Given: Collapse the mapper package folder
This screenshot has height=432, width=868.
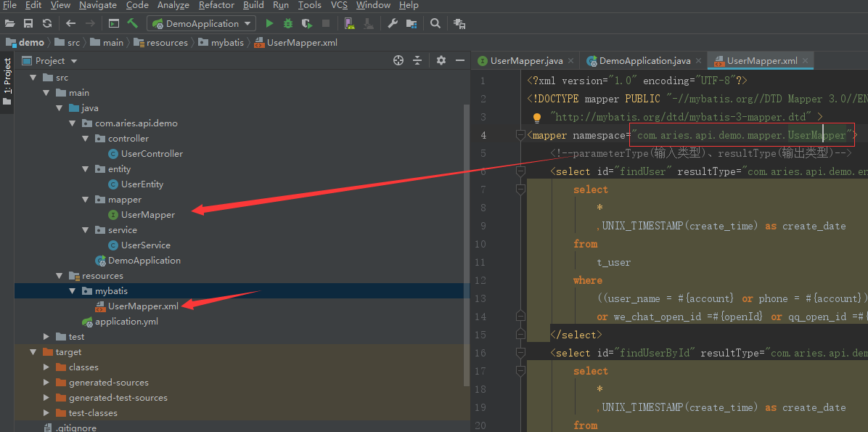Looking at the screenshot, I should 84,199.
